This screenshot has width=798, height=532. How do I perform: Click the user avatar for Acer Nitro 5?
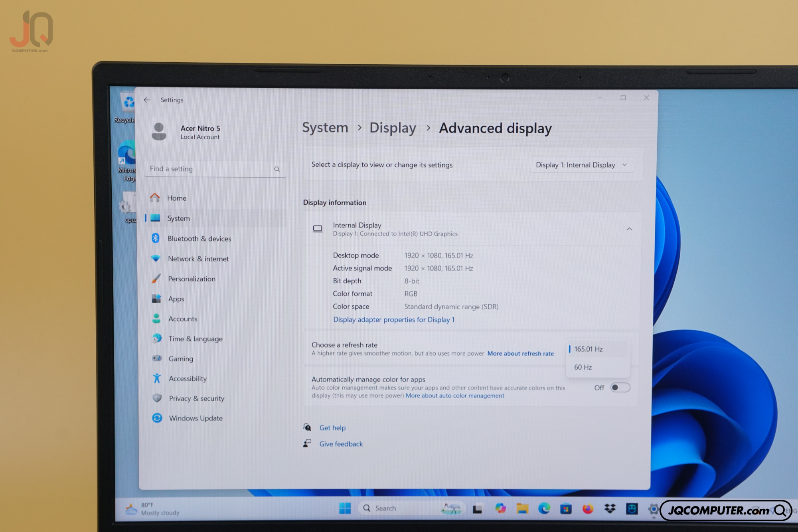(159, 132)
